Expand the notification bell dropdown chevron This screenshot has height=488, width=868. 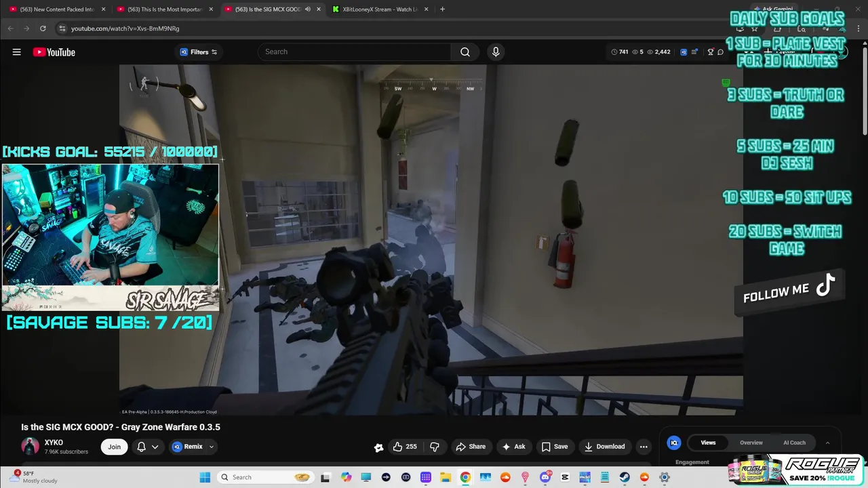coord(155,447)
